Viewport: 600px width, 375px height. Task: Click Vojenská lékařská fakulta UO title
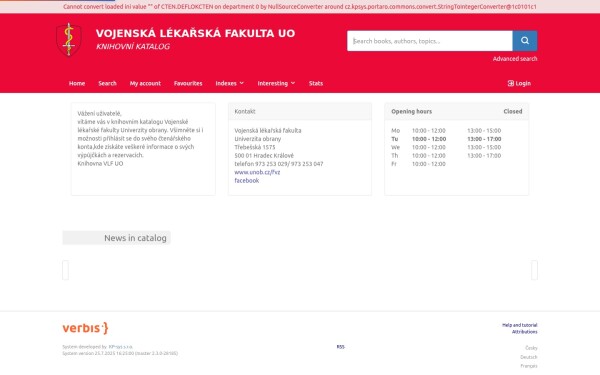click(x=195, y=33)
